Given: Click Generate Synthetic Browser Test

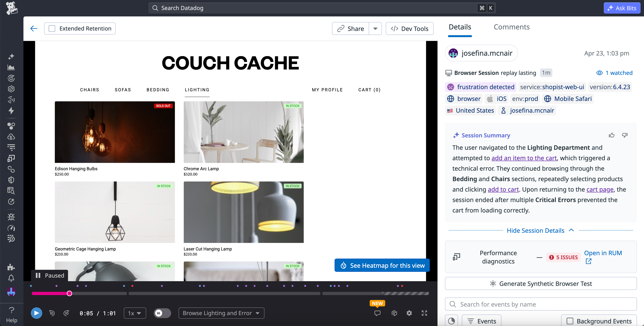Looking at the screenshot, I should 541,283.
